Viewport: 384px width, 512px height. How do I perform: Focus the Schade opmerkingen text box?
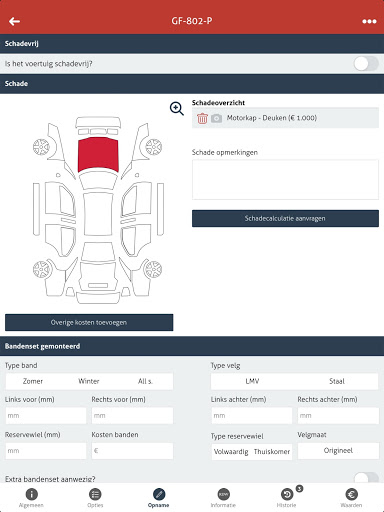click(285, 179)
